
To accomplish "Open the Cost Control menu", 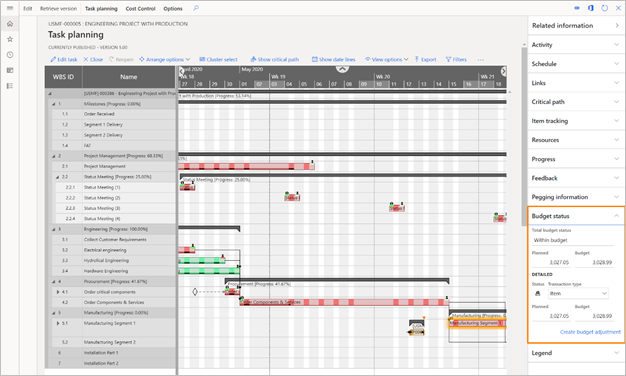I will [141, 8].
